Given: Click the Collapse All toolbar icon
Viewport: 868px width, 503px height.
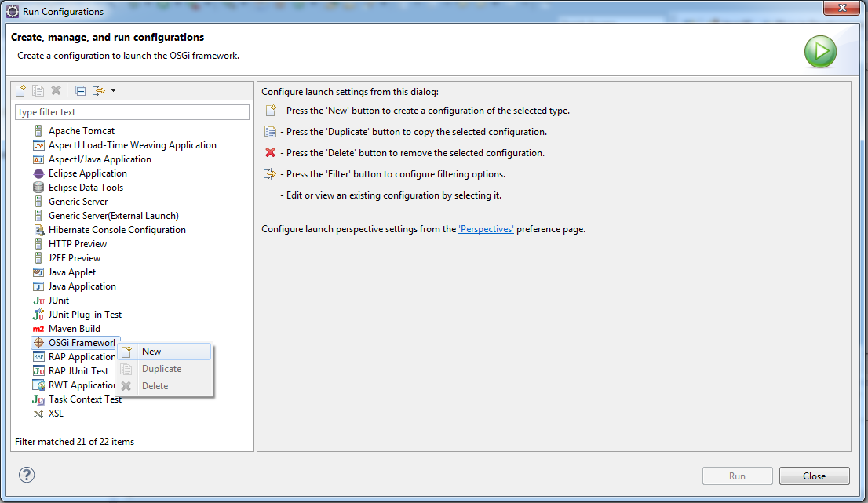Looking at the screenshot, I should click(x=80, y=90).
